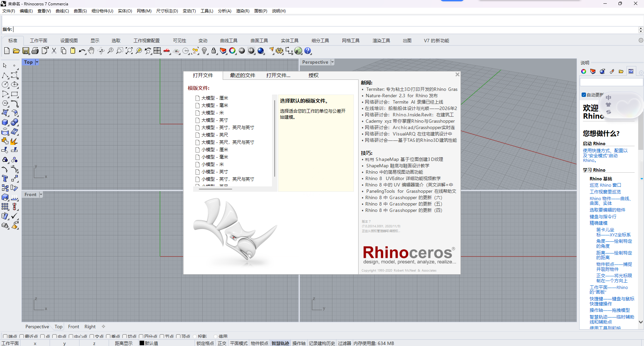Open the Front viewport dropdown
The image size is (644, 346).
(41, 194)
